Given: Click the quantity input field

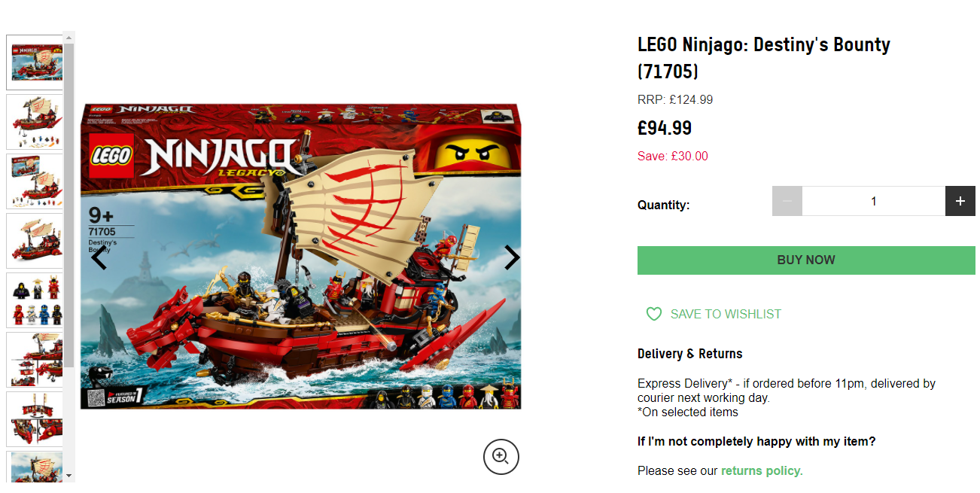Looking at the screenshot, I should click(874, 201).
